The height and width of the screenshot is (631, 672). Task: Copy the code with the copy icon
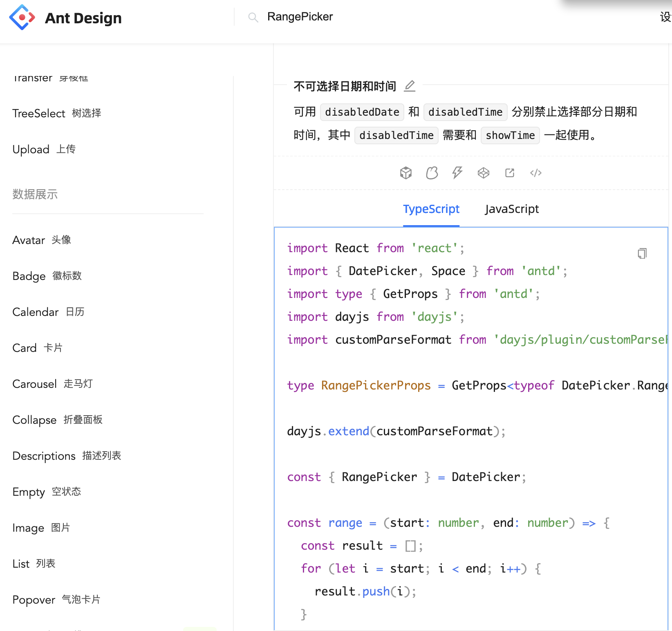tap(642, 253)
